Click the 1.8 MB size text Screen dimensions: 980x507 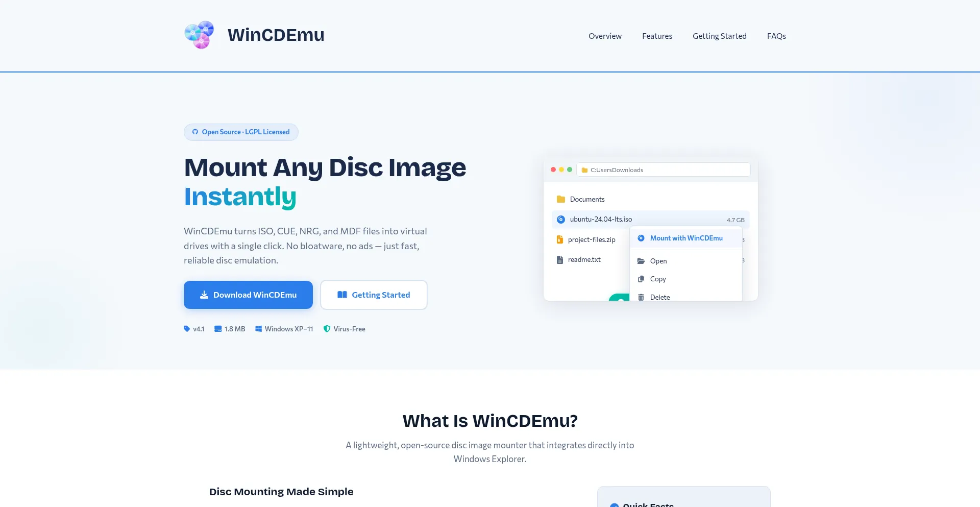(235, 329)
